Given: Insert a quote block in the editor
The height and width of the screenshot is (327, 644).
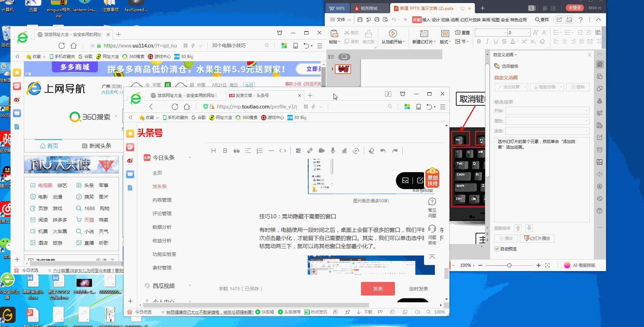Looking at the screenshot, I should point(237,151).
